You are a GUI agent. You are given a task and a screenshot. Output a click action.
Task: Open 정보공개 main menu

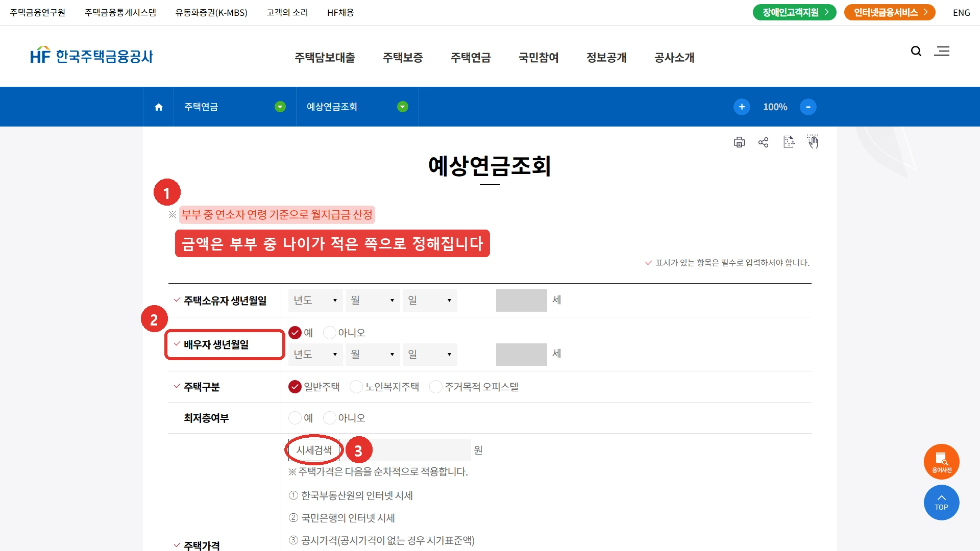click(x=606, y=58)
